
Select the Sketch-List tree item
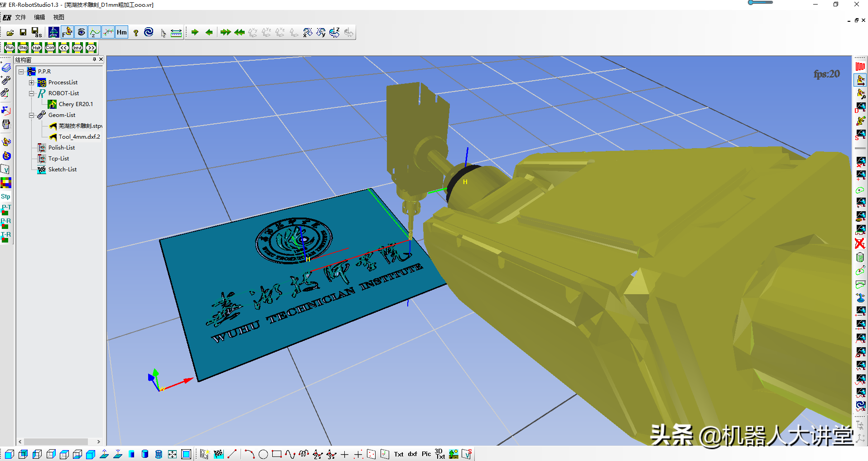coord(63,170)
